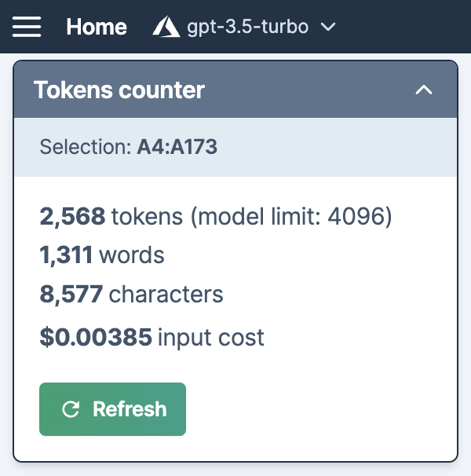Image resolution: width=471 pixels, height=476 pixels.
Task: Click the Selection label
Action: [86, 147]
